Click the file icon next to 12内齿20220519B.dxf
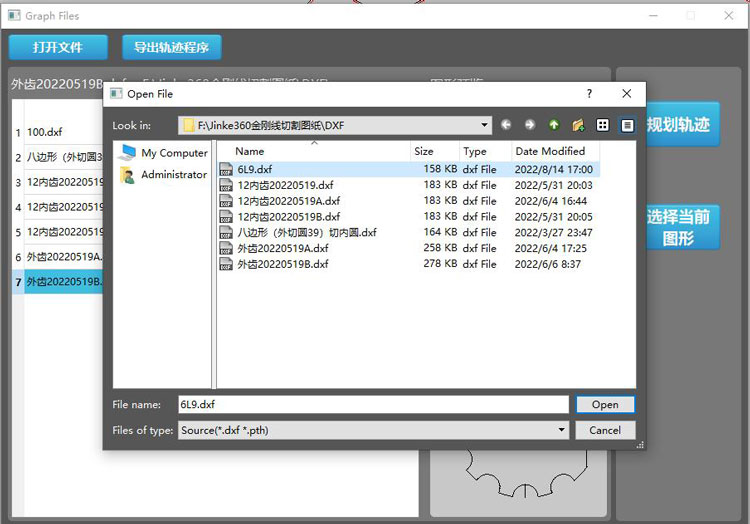Image resolution: width=750 pixels, height=524 pixels. pos(226,217)
